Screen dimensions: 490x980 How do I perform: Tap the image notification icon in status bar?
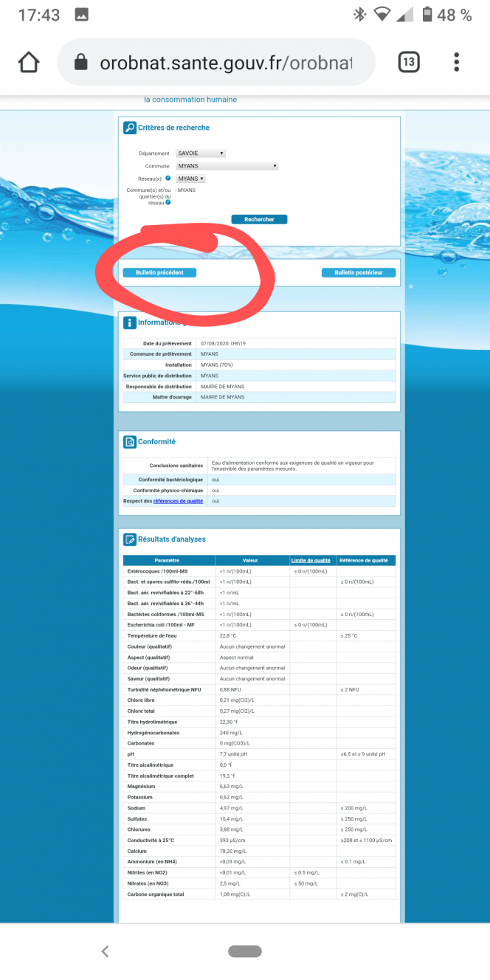point(81,15)
